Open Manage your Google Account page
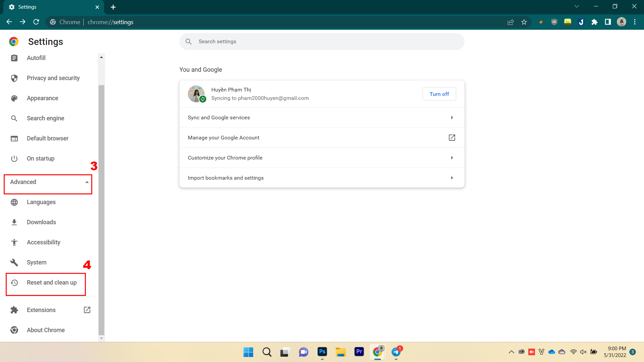 point(322,137)
